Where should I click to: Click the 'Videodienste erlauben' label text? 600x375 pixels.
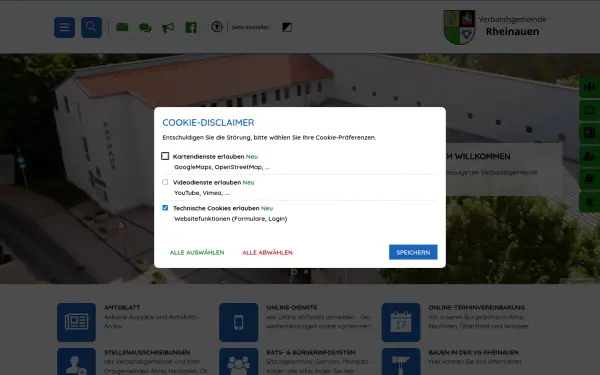pyautogui.click(x=207, y=183)
